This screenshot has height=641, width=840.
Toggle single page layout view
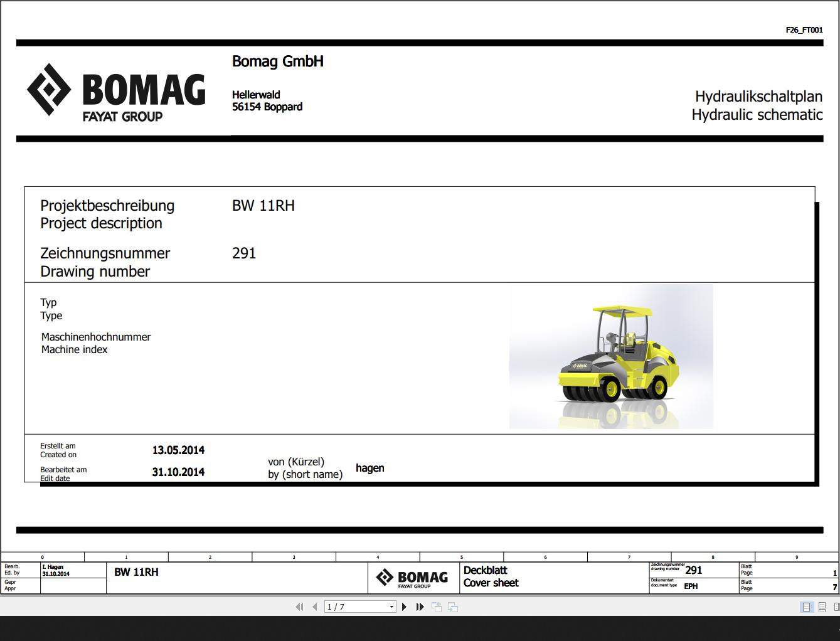tap(806, 607)
